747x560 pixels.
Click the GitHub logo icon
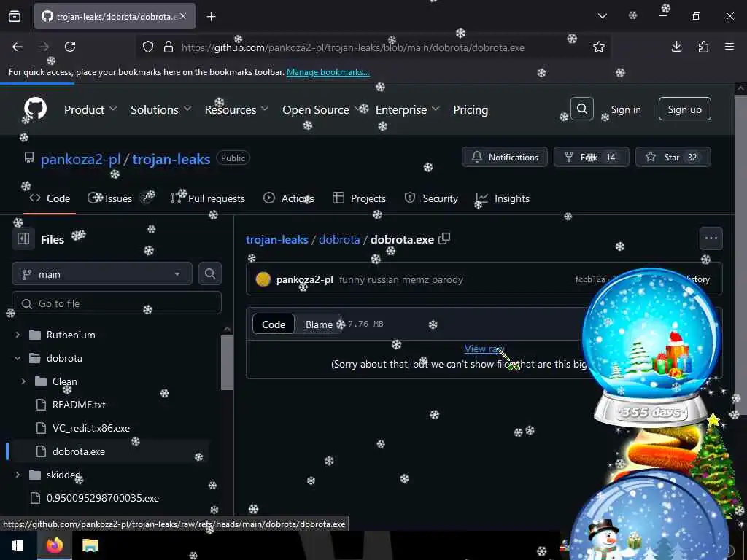point(35,109)
